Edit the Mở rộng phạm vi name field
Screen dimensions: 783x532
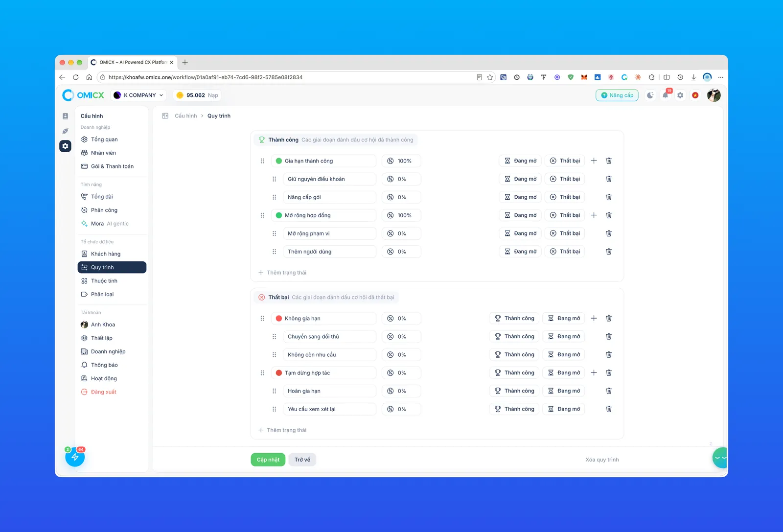329,233
